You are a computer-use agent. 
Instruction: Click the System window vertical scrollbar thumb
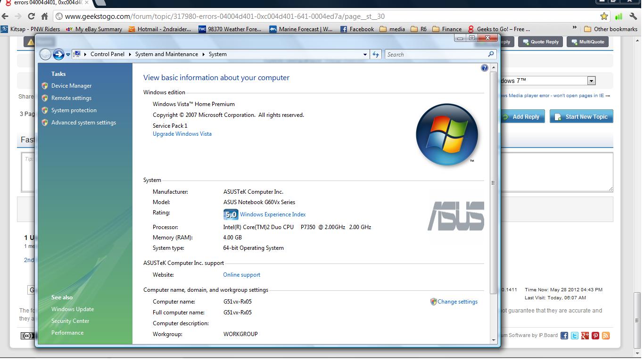[493, 182]
